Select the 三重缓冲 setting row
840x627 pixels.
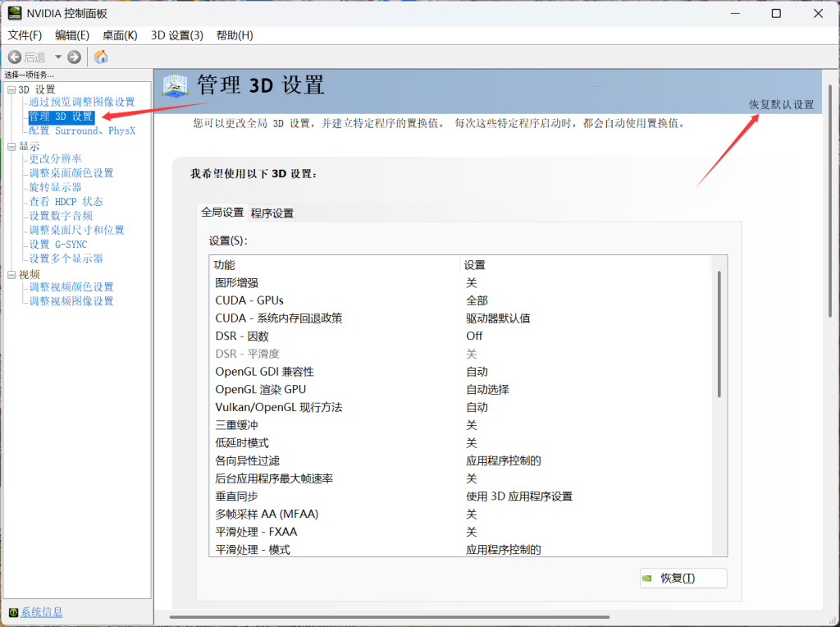pos(461,425)
